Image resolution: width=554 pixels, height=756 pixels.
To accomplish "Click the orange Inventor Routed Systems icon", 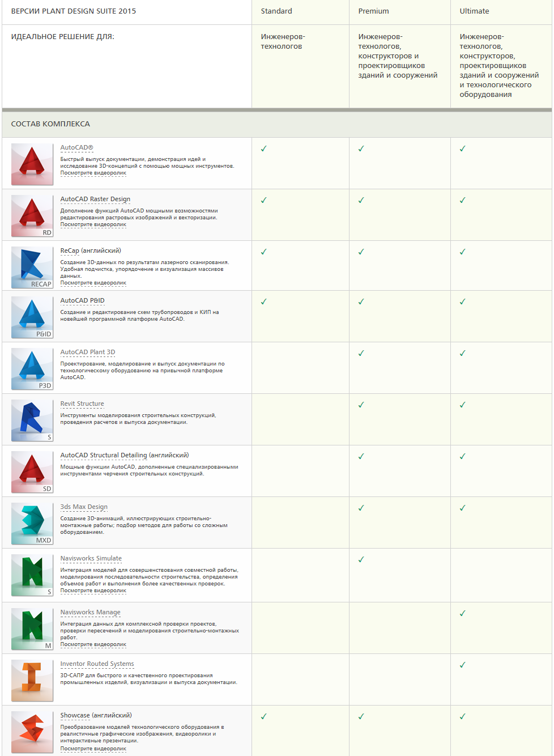I will (x=32, y=681).
